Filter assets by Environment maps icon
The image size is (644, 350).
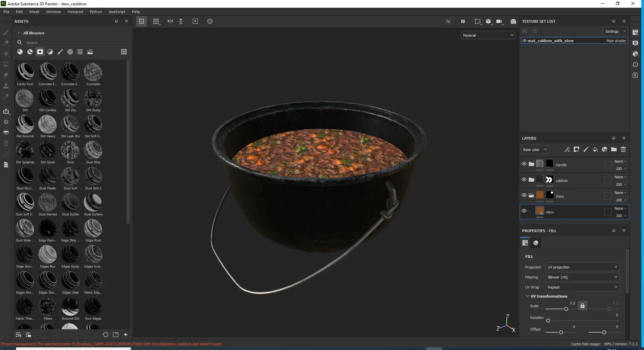pyautogui.click(x=90, y=52)
